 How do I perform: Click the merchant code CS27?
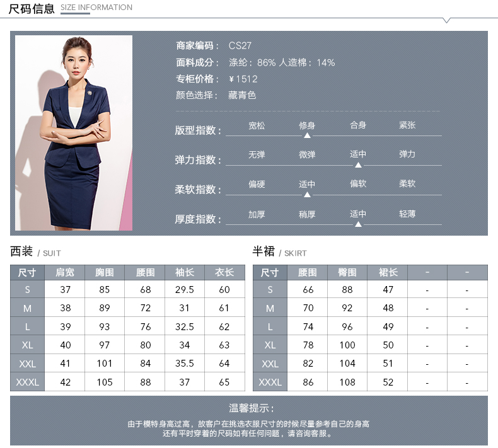click(240, 46)
